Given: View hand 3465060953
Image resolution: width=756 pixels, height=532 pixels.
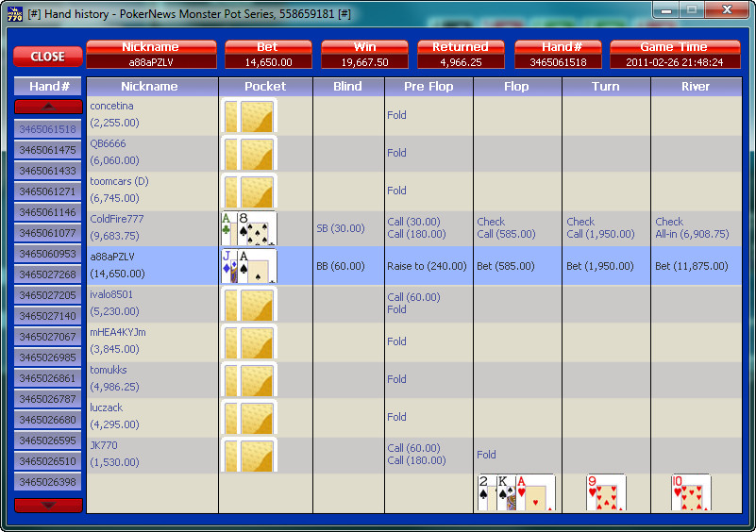Looking at the screenshot, I should (48, 254).
